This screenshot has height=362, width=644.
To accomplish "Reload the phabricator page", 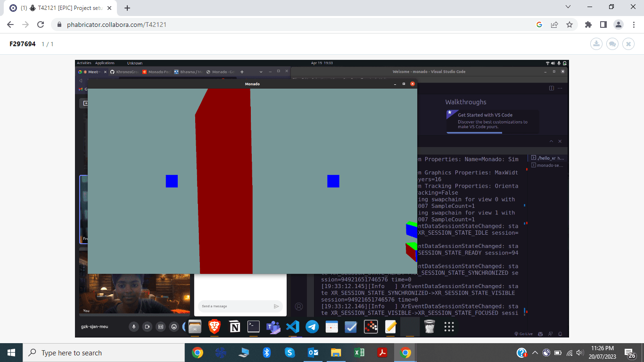I will tap(41, 25).
